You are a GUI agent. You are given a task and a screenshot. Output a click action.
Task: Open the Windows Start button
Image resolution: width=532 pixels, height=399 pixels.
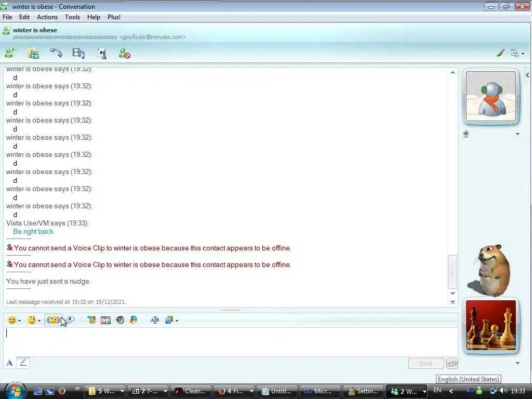[14, 391]
